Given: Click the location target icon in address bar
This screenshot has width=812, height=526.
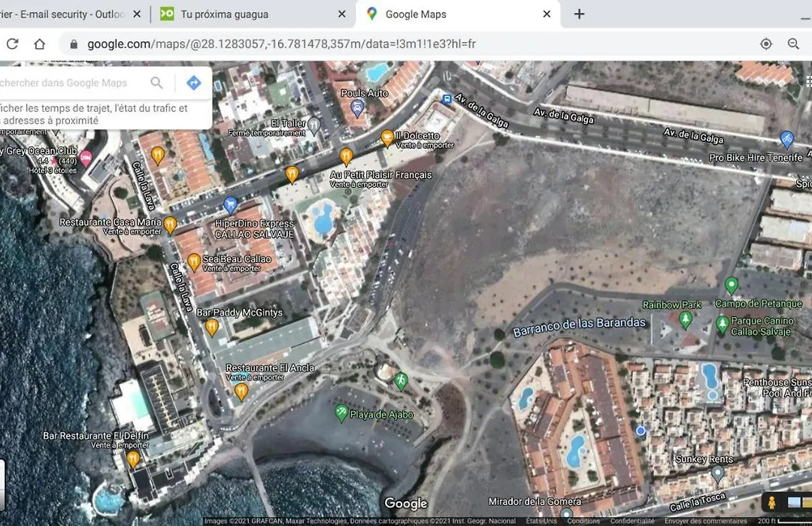Looking at the screenshot, I should (766, 44).
